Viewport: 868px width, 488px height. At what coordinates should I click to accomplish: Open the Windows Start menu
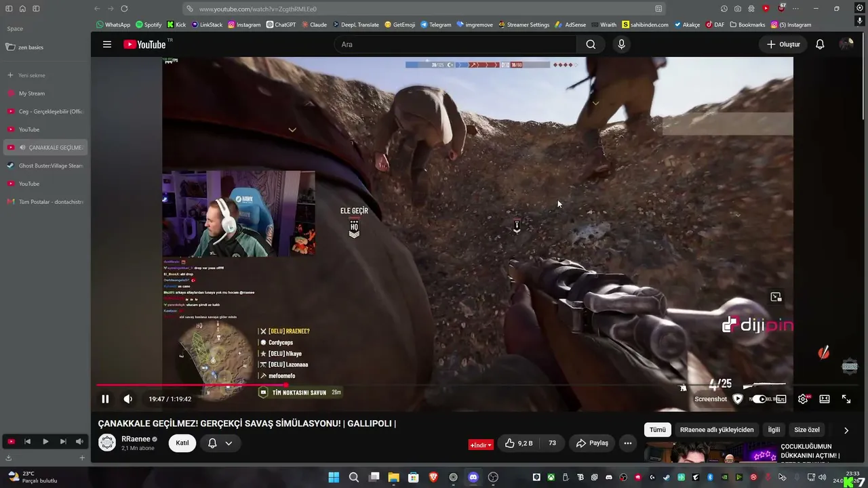(x=334, y=477)
